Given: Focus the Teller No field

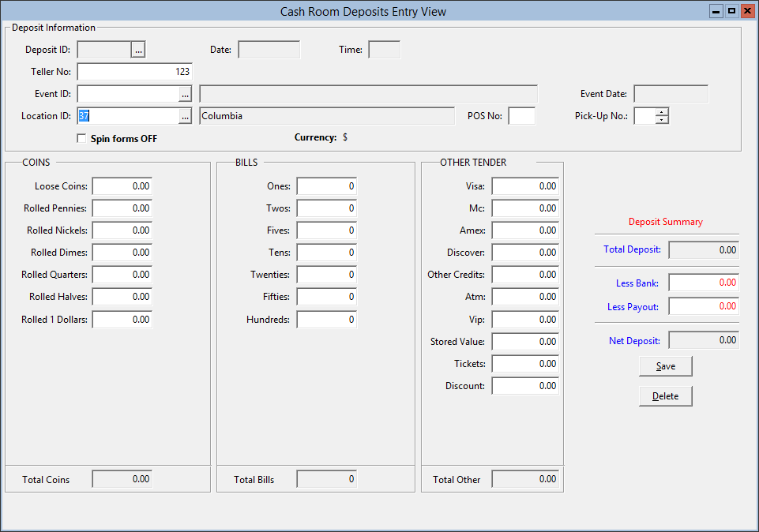Looking at the screenshot, I should point(134,72).
